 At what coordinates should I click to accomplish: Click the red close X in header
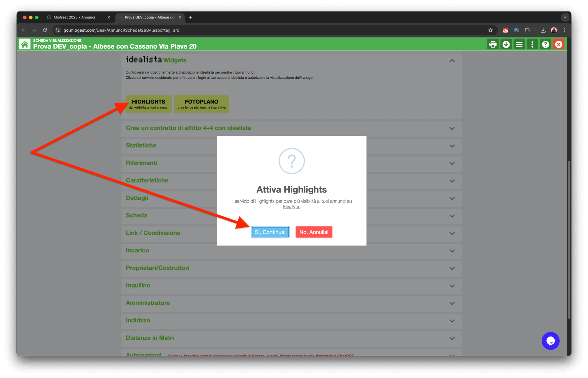558,45
